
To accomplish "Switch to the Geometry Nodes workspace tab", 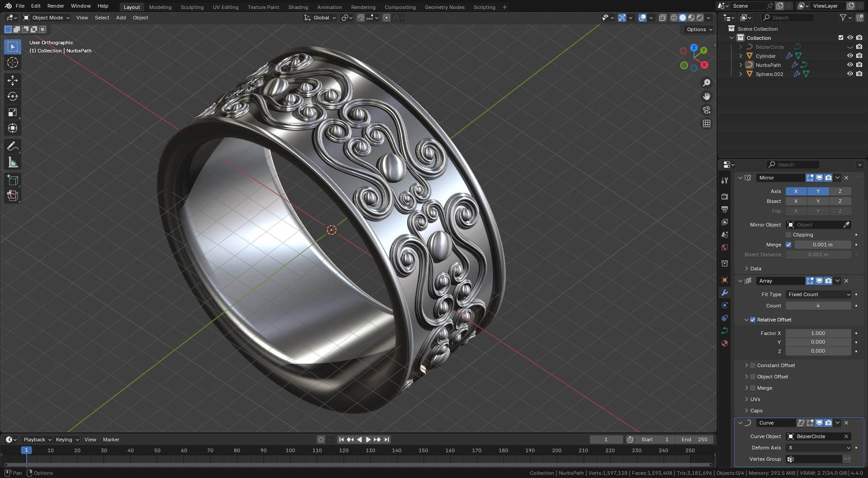I will 444,7.
